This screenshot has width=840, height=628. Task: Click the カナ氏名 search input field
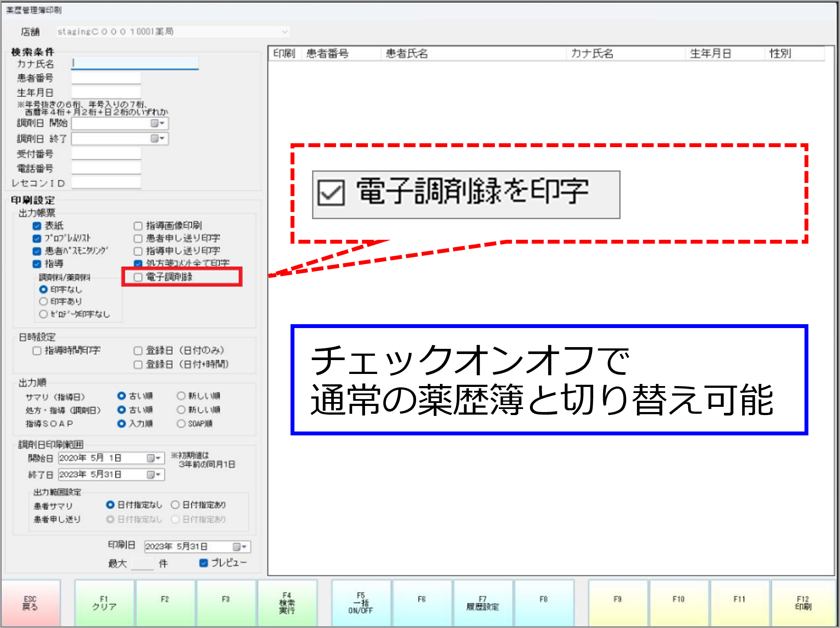click(135, 63)
